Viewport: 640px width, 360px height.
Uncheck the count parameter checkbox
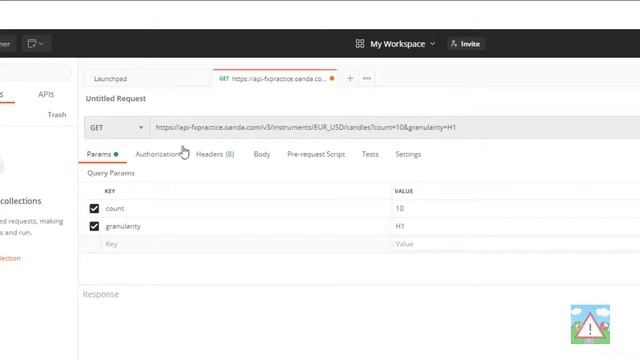[x=94, y=209]
